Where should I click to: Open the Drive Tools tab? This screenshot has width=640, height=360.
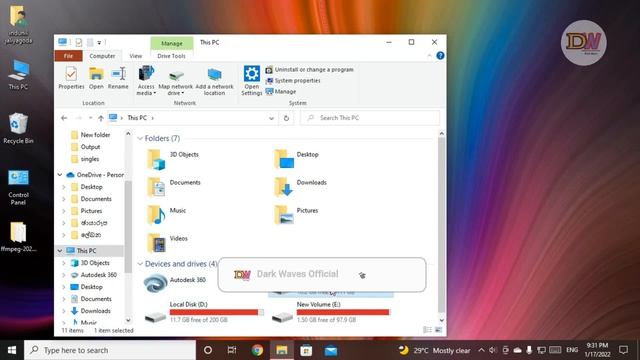171,56
